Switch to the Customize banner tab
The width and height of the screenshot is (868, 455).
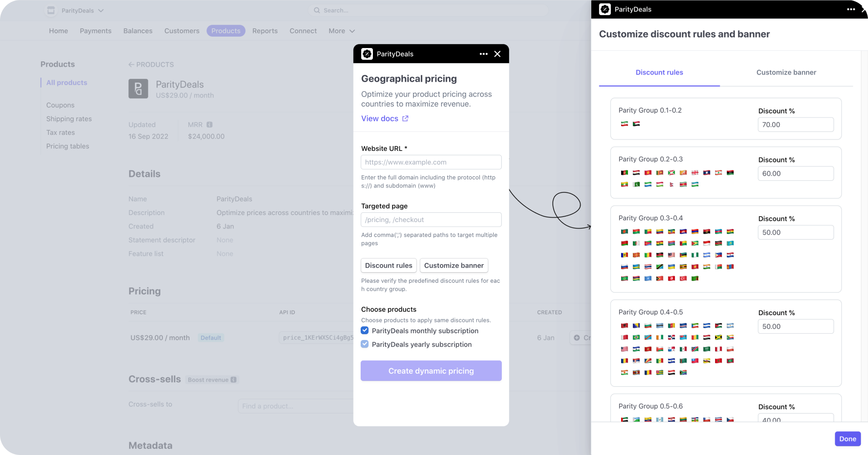786,72
